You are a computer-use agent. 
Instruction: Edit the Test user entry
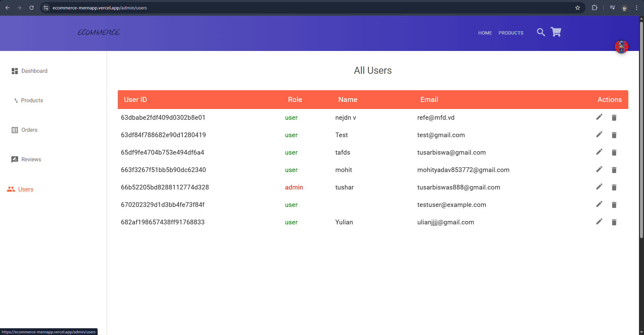click(x=599, y=134)
